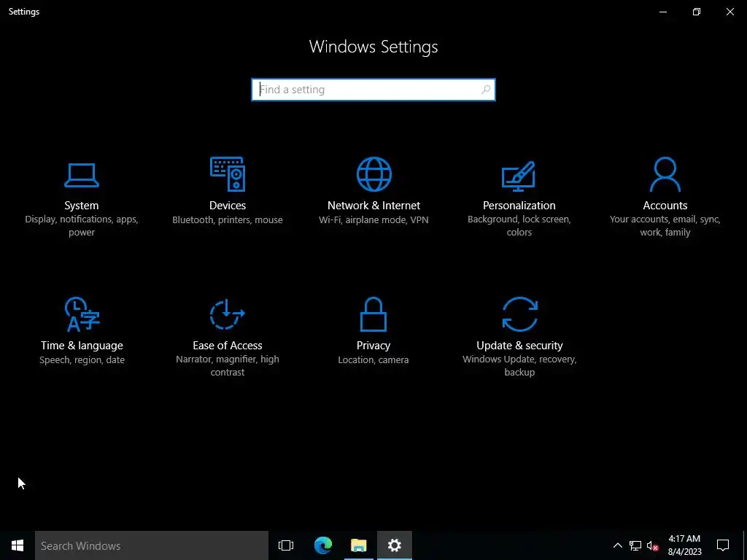The width and height of the screenshot is (747, 560).
Task: Restore down the Settings window
Action: 697,12
